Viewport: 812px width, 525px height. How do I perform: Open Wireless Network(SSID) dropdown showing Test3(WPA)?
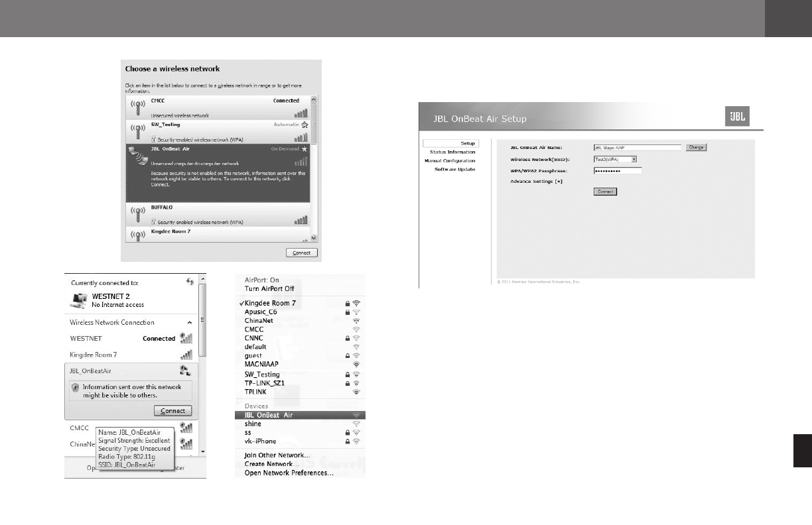coord(615,159)
